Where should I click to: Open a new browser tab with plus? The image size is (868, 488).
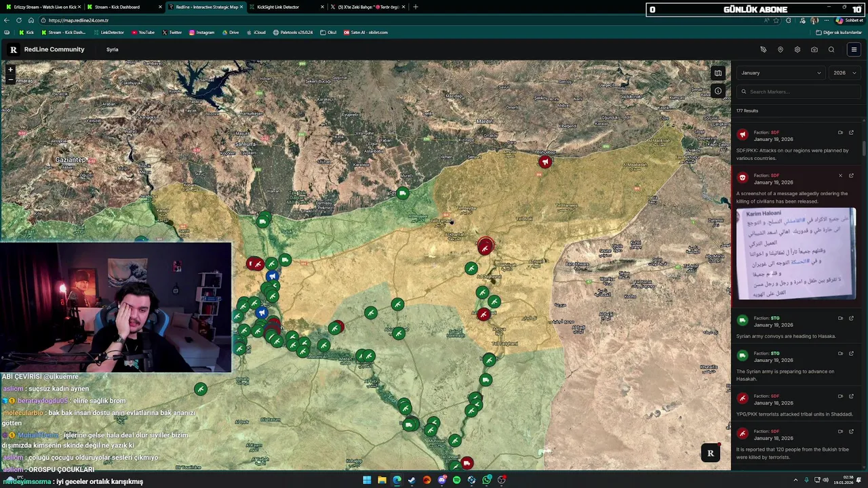416,7
